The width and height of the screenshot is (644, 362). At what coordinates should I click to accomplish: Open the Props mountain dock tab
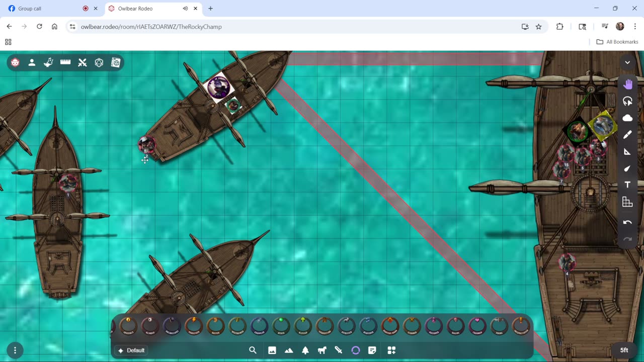click(x=289, y=350)
